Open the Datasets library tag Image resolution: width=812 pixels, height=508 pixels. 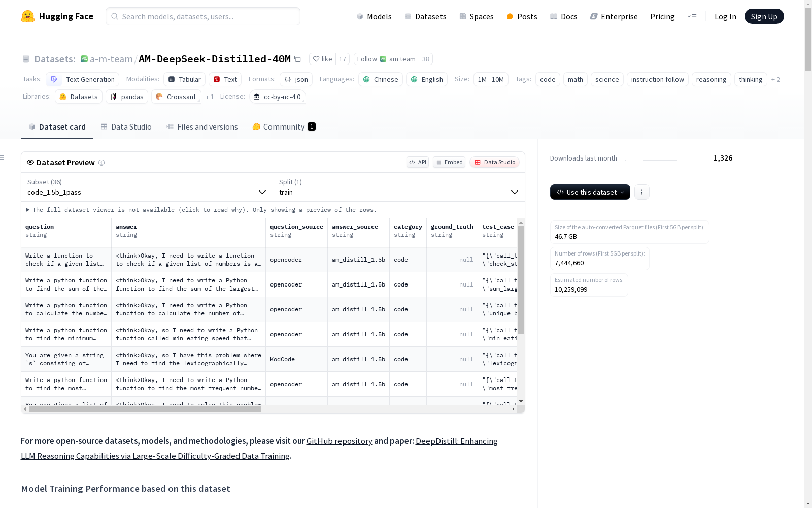point(79,97)
